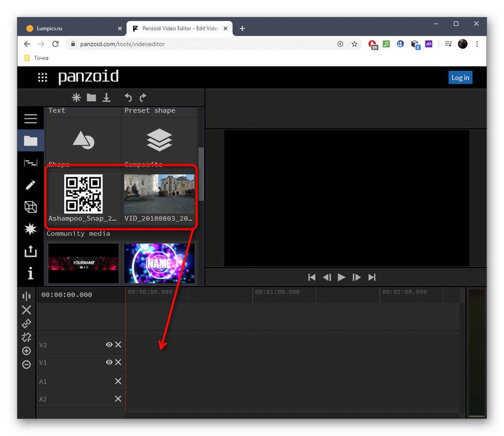Undo the last action
The height and width of the screenshot is (436, 504).
128,98
